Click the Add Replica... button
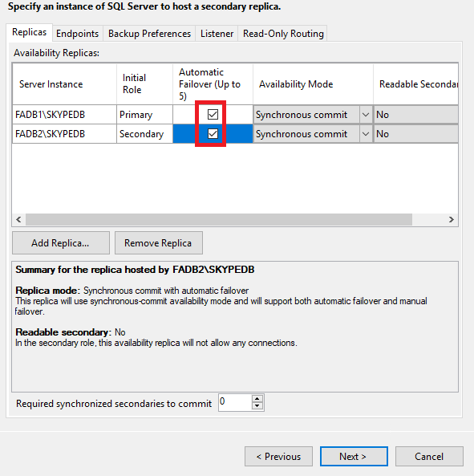Viewport: 474px width, 476px height. (x=61, y=243)
